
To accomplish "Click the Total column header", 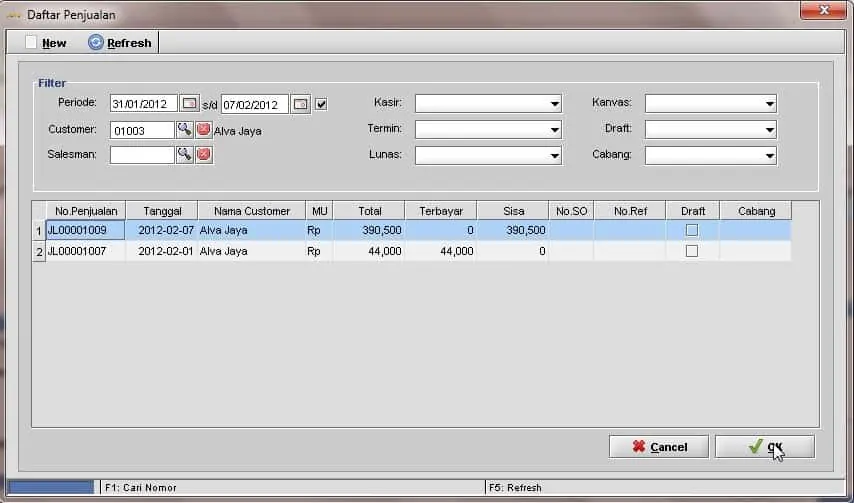I will tap(369, 211).
